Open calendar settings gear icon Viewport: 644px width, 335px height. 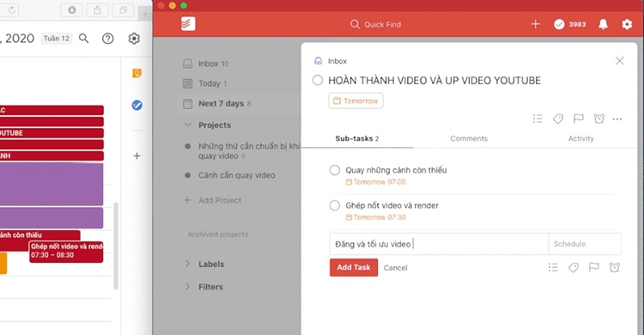click(134, 39)
